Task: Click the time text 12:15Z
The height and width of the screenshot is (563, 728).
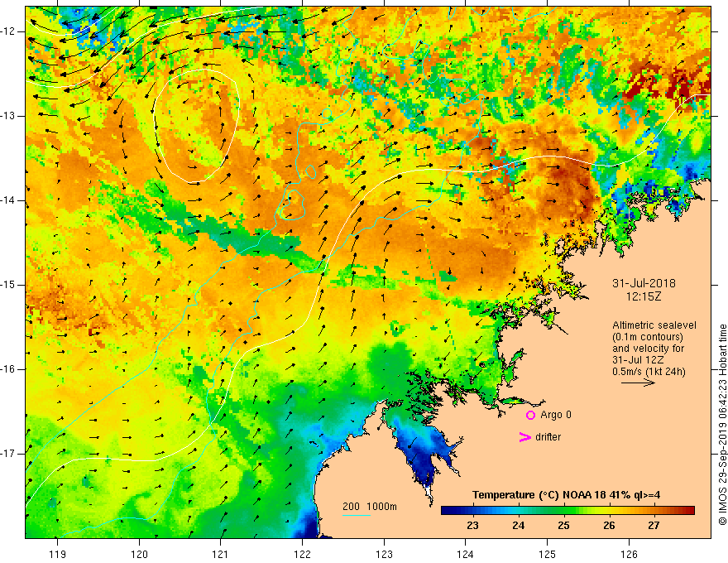Action: pyautogui.click(x=644, y=296)
